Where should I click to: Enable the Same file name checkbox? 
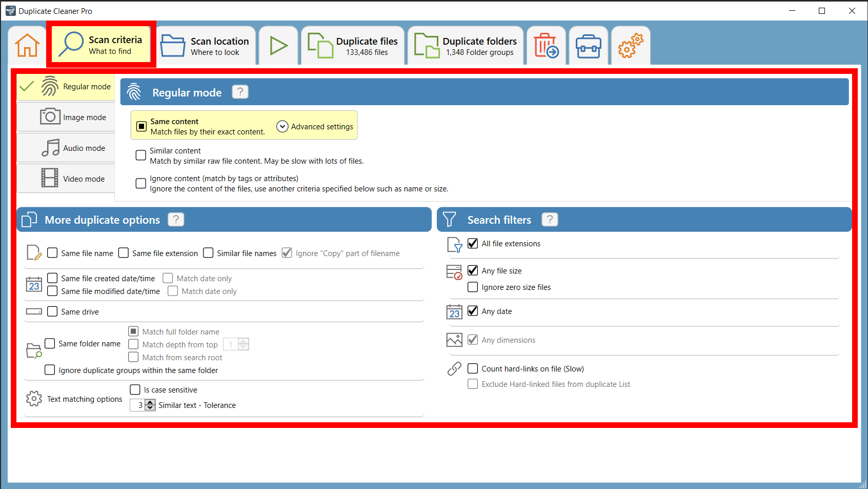pos(52,252)
